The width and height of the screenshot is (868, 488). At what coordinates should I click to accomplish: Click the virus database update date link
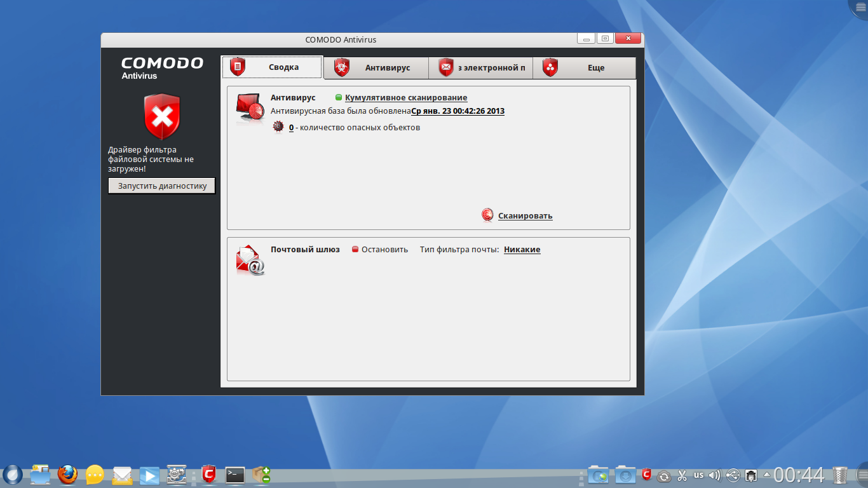[458, 111]
